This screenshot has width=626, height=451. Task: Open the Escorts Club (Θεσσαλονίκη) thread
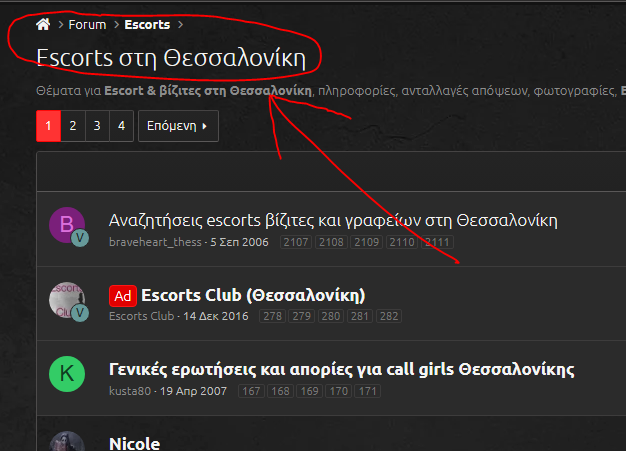(253, 295)
